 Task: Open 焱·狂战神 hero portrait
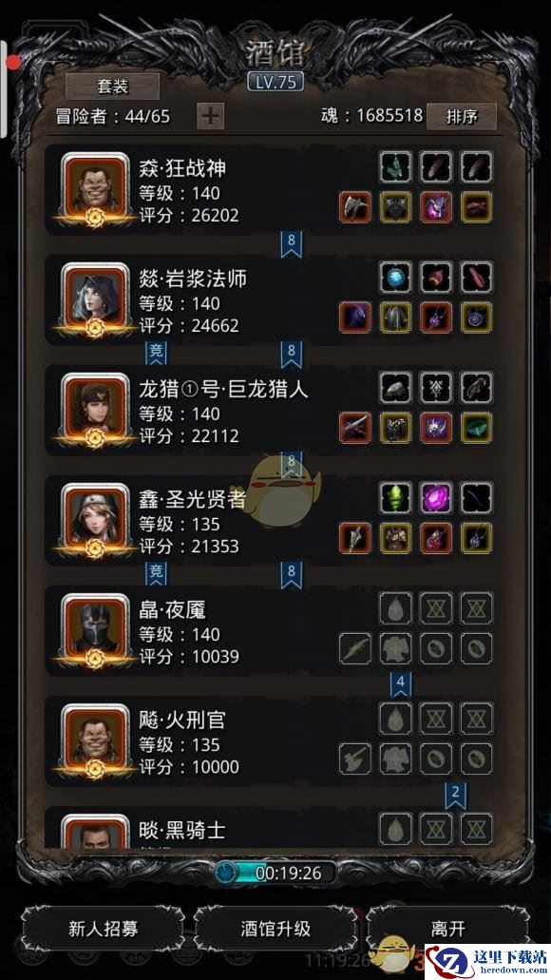pos(96,187)
